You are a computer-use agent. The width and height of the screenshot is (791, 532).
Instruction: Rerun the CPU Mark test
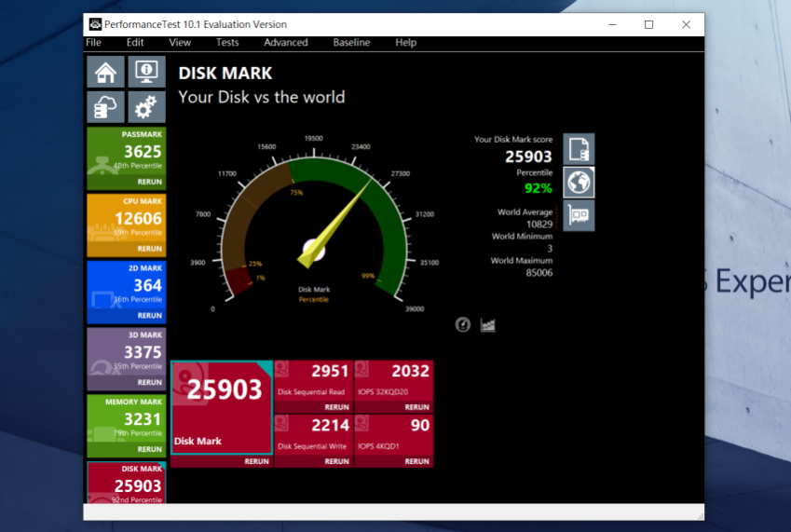(150, 249)
